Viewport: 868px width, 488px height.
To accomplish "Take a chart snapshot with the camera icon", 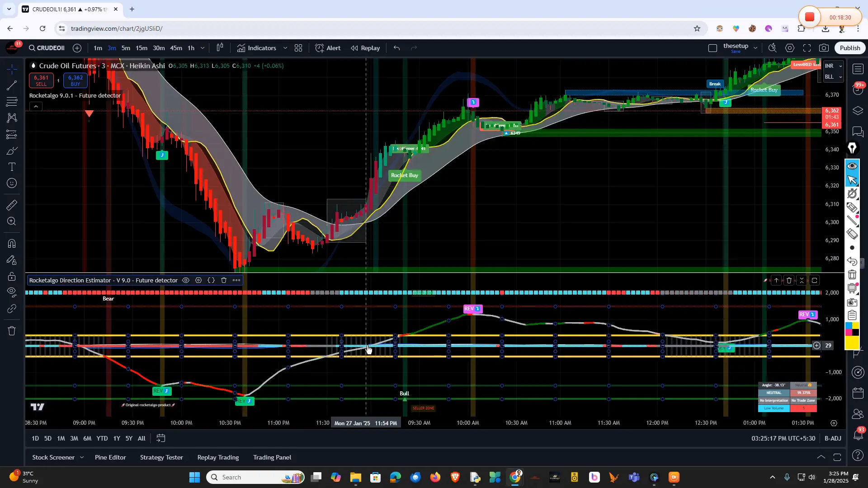I will pyautogui.click(x=824, y=48).
